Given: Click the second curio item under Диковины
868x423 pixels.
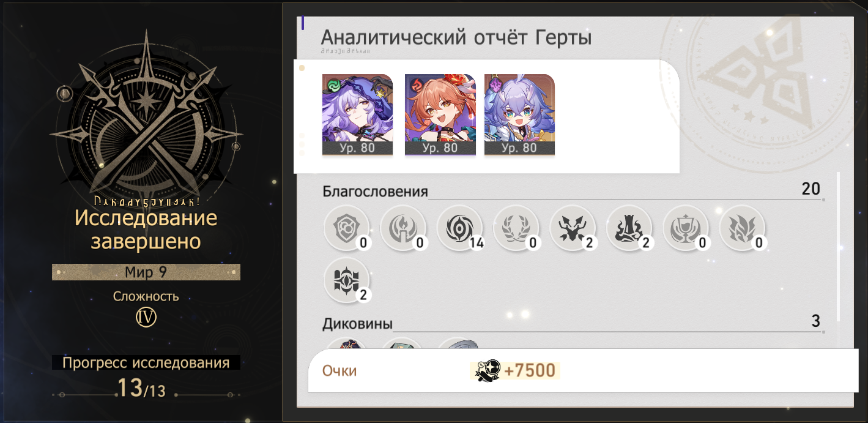Looking at the screenshot, I should pyautogui.click(x=401, y=343).
